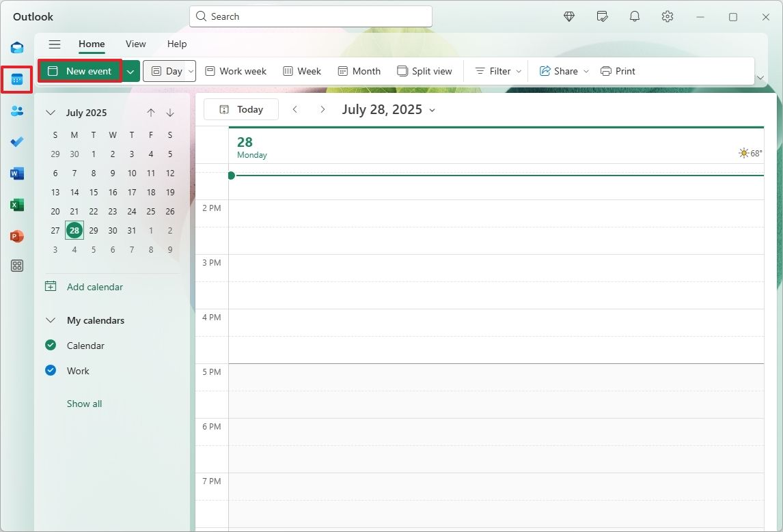Open the Notifications bell

[x=634, y=16]
